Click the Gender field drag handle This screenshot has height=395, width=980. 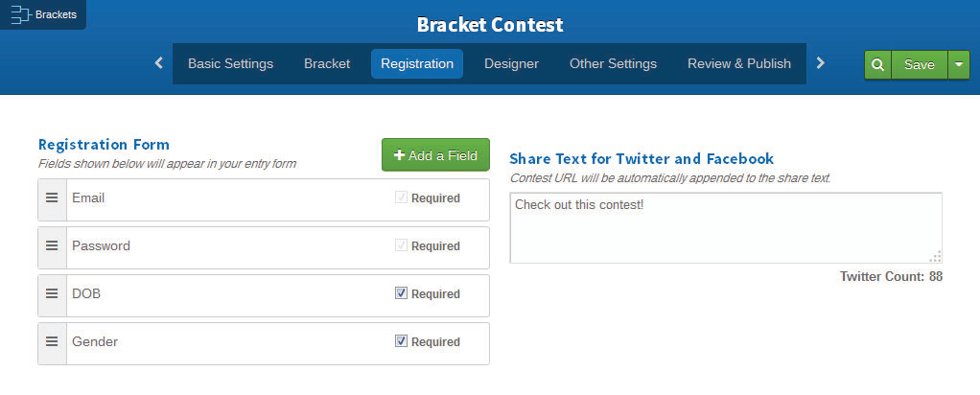point(52,342)
